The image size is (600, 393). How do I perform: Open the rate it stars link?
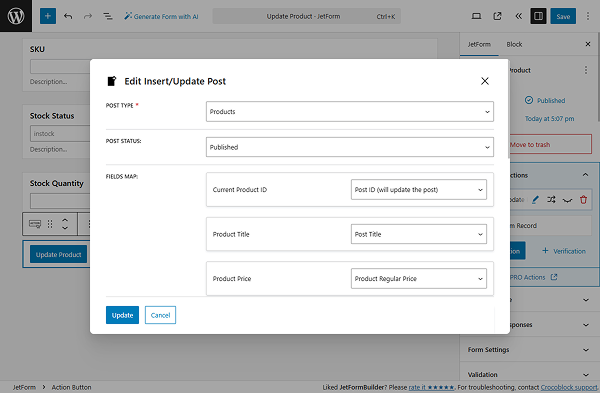pos(431,387)
